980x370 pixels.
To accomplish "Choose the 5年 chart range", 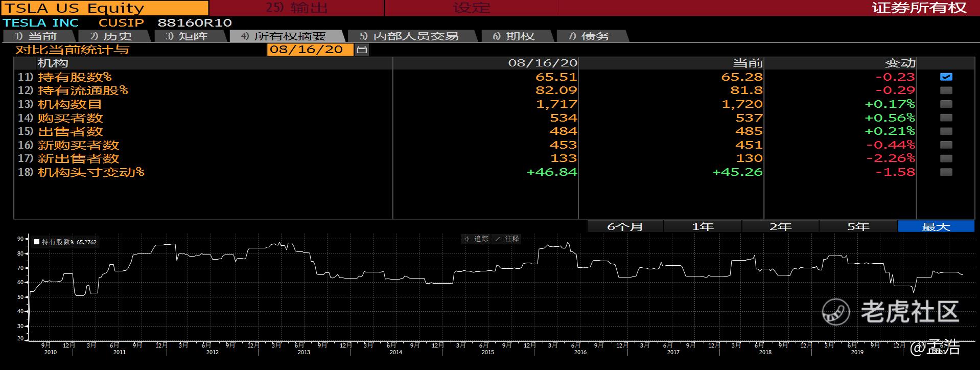I will (858, 226).
